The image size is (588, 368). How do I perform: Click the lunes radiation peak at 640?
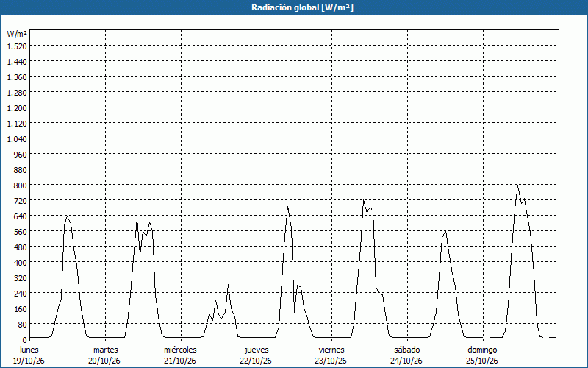(x=67, y=216)
